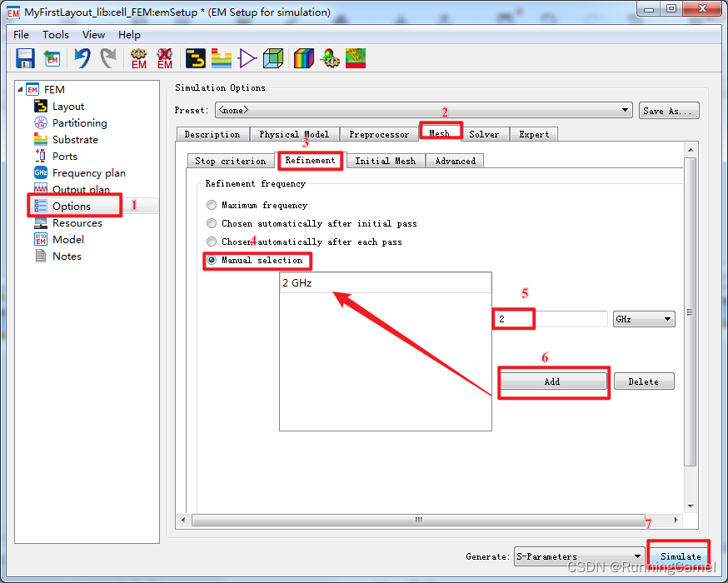Click the far field antenna icon
728x583 pixels.
point(330,58)
